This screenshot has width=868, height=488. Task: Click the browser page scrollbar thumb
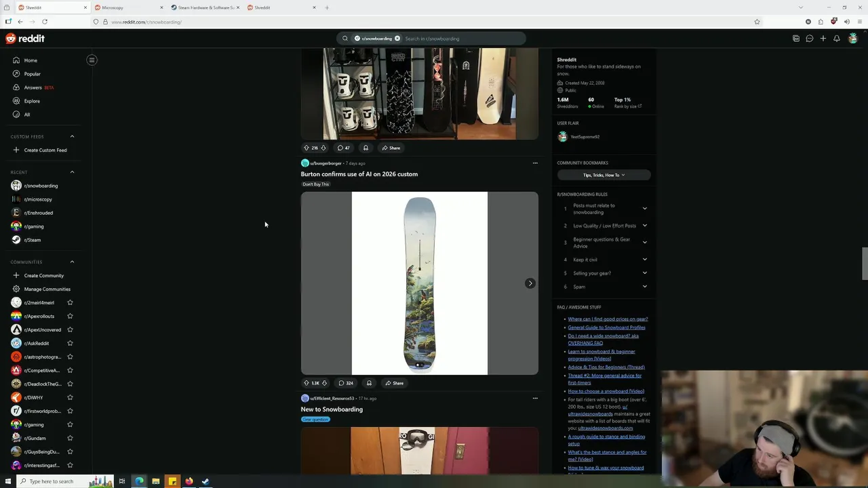tap(865, 264)
